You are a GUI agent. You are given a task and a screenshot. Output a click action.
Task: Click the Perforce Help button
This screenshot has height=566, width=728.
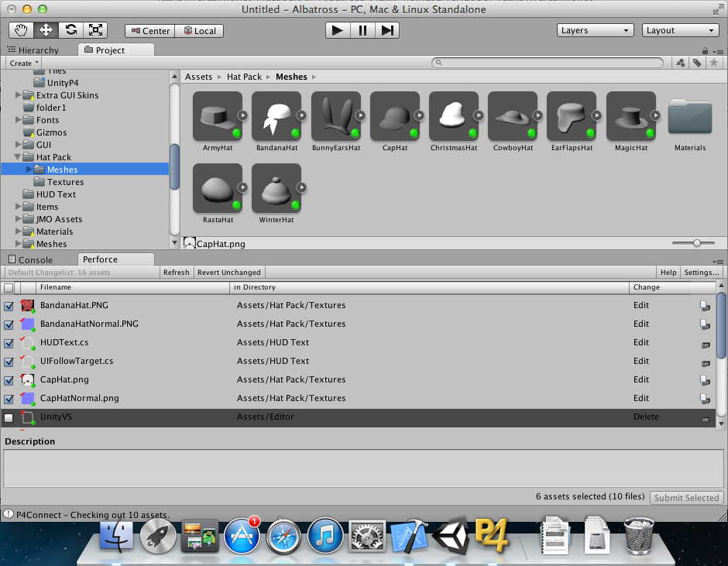pos(668,272)
